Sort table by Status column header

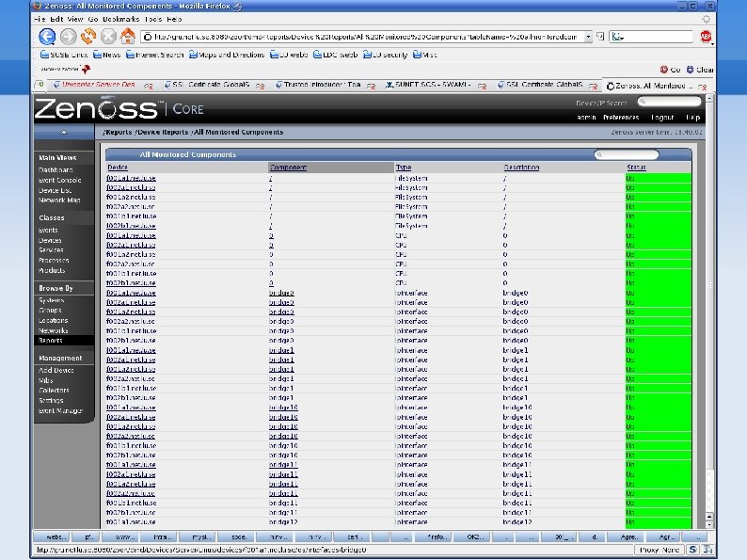click(x=636, y=168)
